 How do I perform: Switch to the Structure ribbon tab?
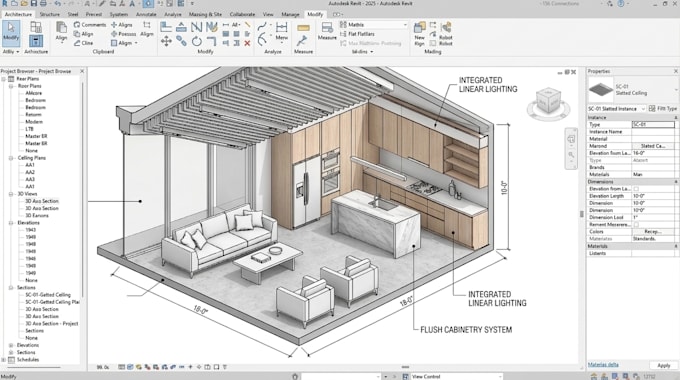tap(49, 14)
